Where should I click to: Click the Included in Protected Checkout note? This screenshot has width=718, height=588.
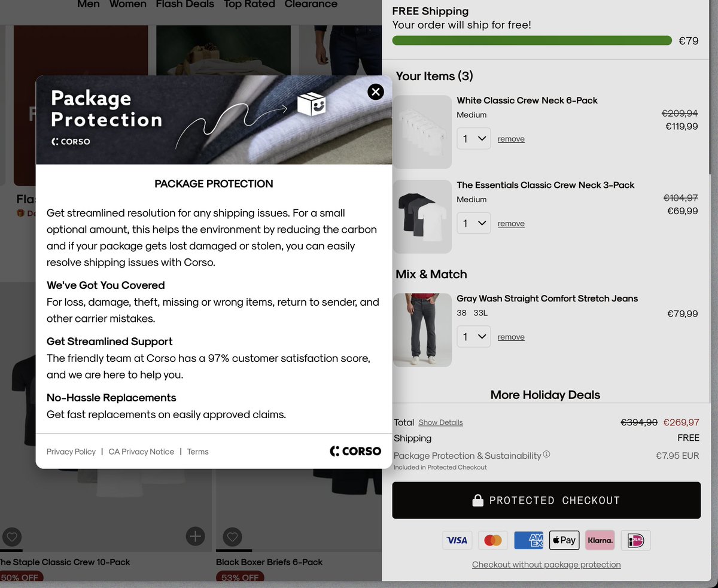point(440,467)
